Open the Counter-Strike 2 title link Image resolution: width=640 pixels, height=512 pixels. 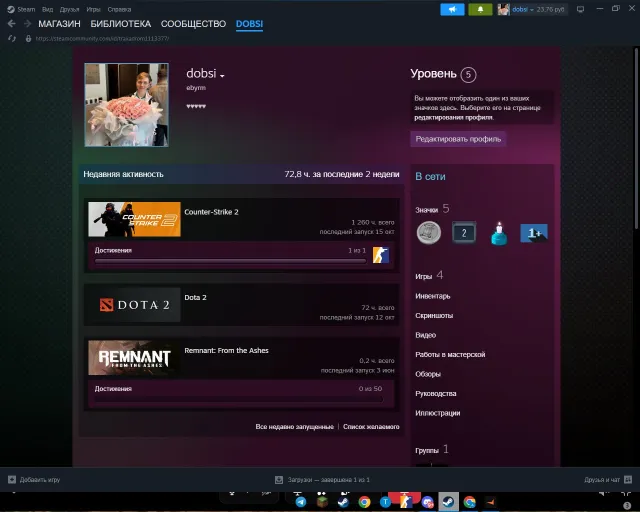tap(211, 212)
